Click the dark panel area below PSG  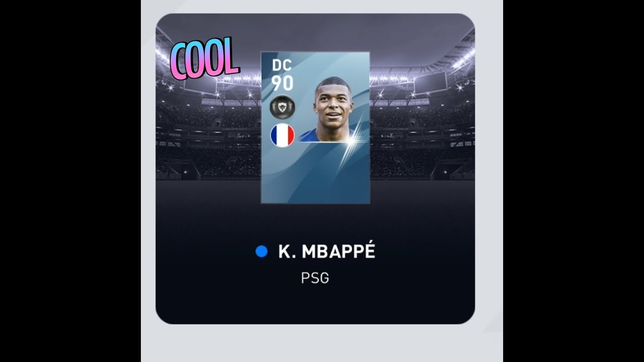coord(315,304)
